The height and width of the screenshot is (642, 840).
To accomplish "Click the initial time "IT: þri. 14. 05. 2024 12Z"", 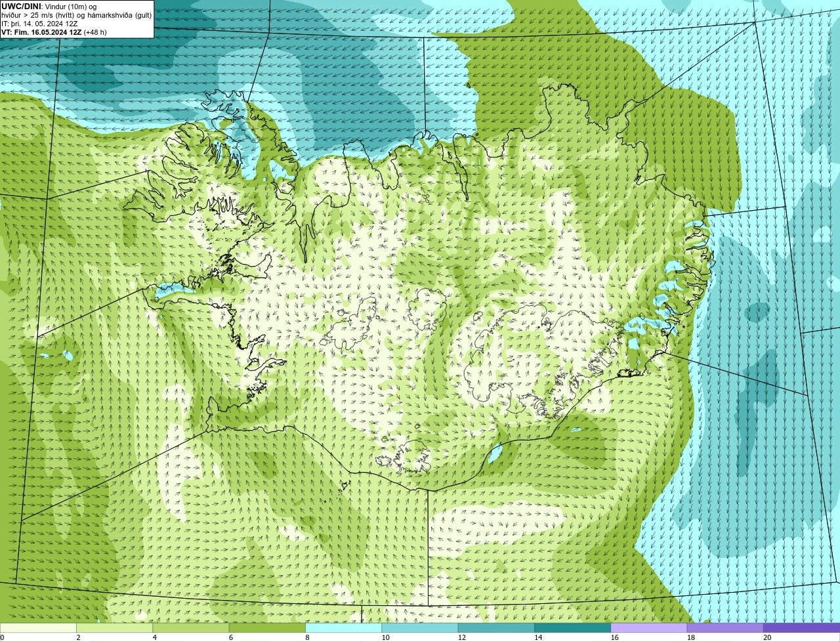I will coord(39,24).
